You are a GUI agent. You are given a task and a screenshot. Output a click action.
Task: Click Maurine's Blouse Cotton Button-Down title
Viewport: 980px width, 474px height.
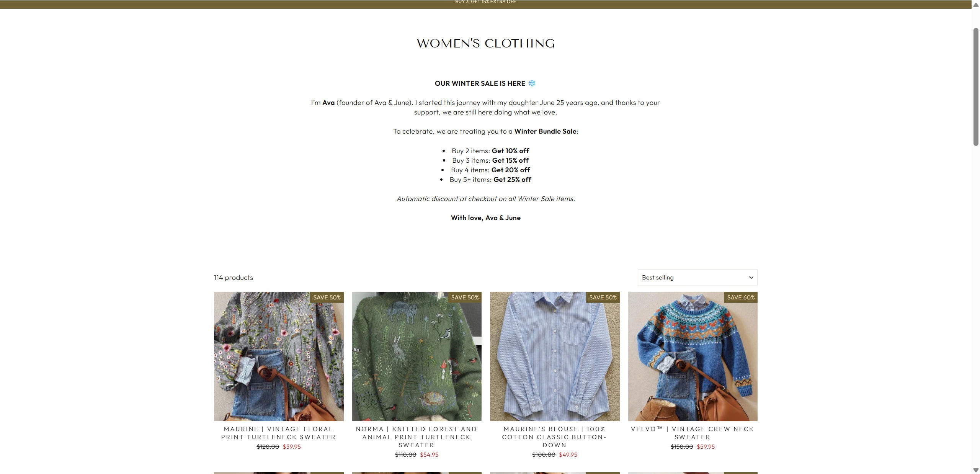(555, 437)
